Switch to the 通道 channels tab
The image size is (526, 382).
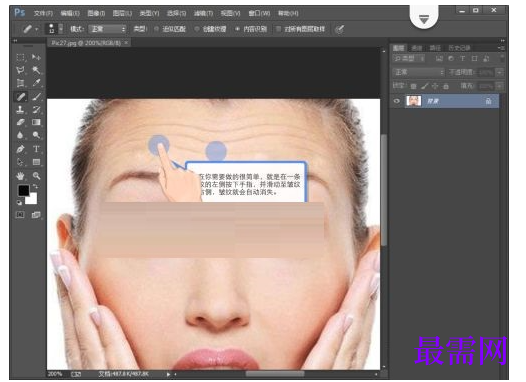417,48
